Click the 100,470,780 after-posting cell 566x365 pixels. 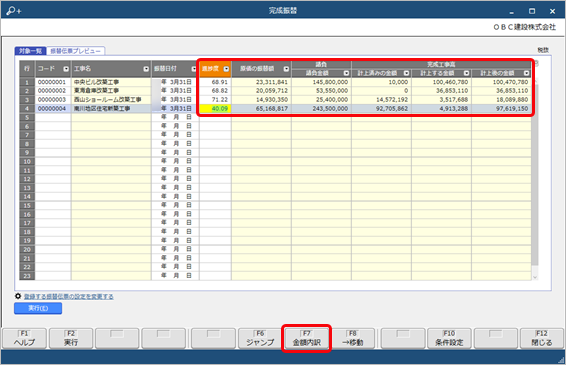click(x=501, y=82)
